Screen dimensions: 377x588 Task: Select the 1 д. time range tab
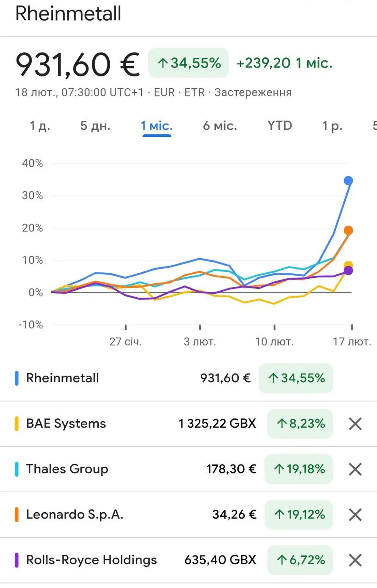pos(40,126)
